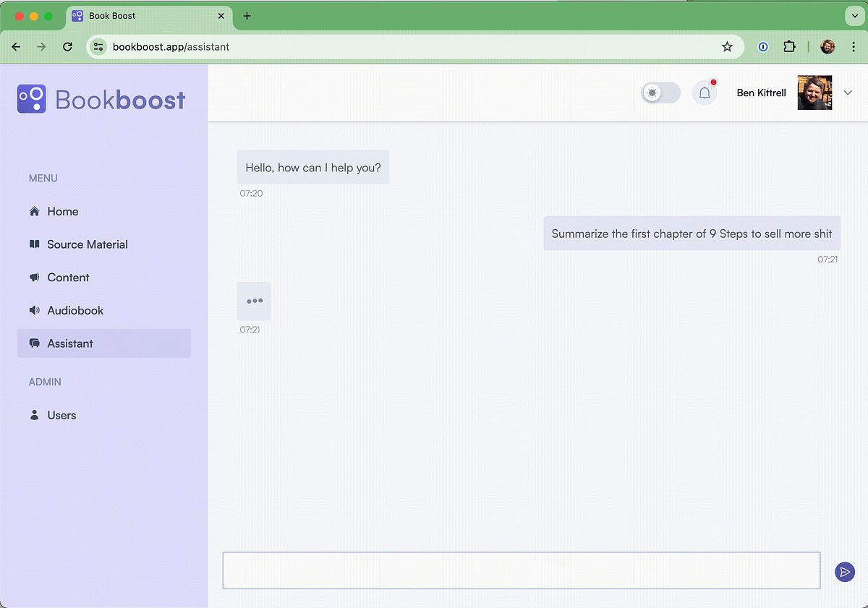Focus the chat message input box

tap(522, 570)
